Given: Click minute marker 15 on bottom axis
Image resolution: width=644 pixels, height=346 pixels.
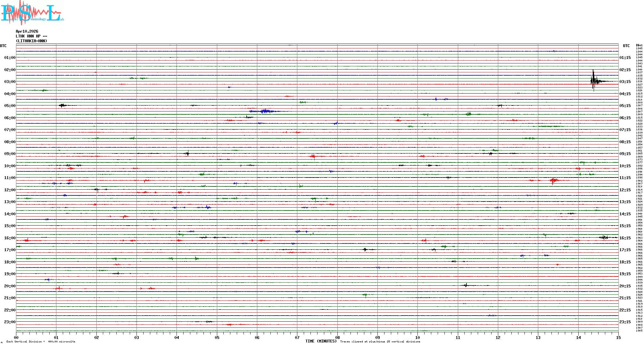Looking at the screenshot, I should pyautogui.click(x=618, y=337).
